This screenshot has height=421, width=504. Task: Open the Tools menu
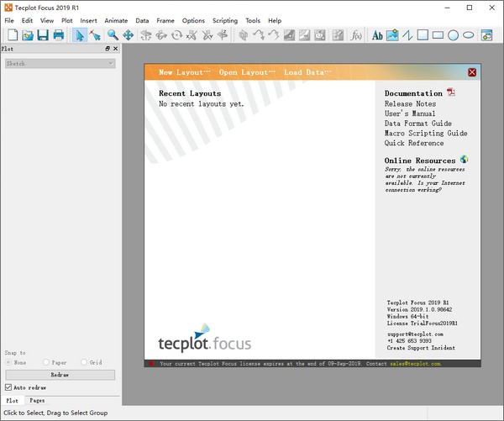click(x=253, y=20)
